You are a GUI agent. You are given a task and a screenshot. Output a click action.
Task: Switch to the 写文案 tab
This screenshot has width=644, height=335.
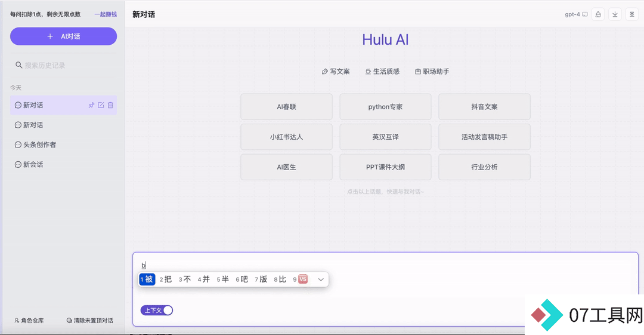click(336, 72)
